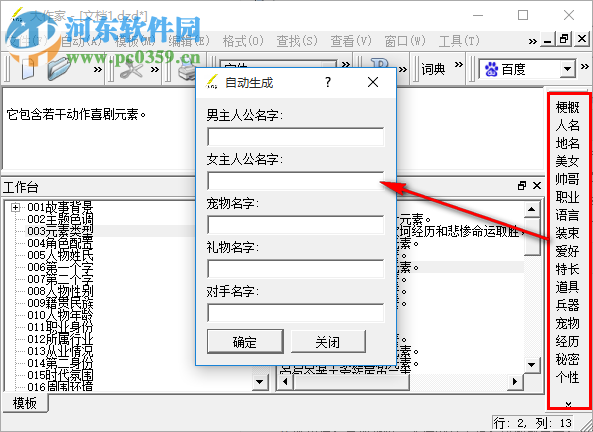Select 005人物姓氏 tree item
The image size is (593, 432).
(60, 255)
